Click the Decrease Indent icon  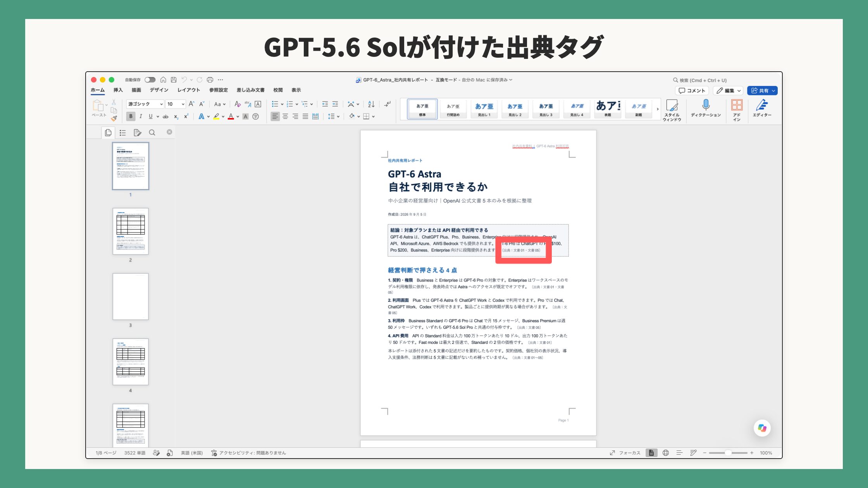point(325,104)
